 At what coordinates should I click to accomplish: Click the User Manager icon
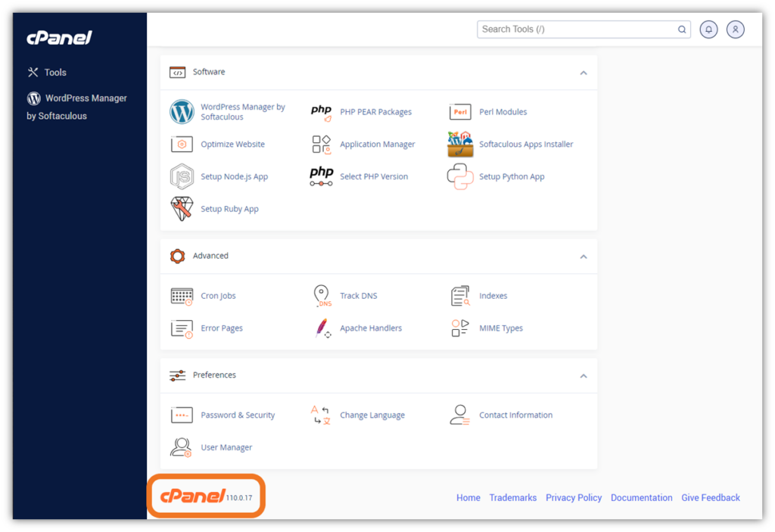(181, 447)
